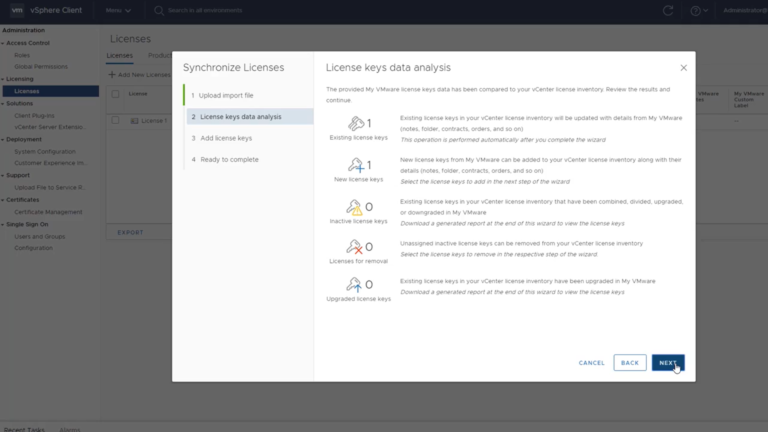The image size is (768, 432).
Task: Click the Back button in the wizard
Action: 629,362
